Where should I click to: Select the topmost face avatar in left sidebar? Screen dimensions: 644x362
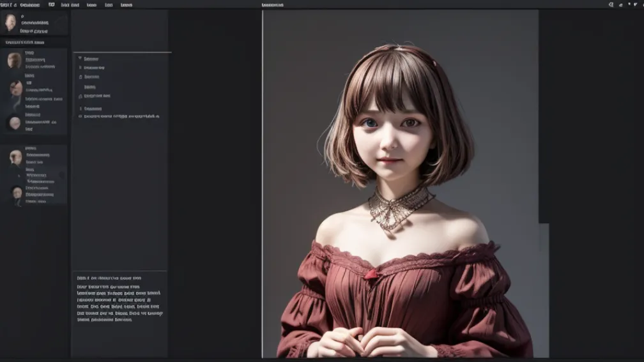[x=11, y=22]
